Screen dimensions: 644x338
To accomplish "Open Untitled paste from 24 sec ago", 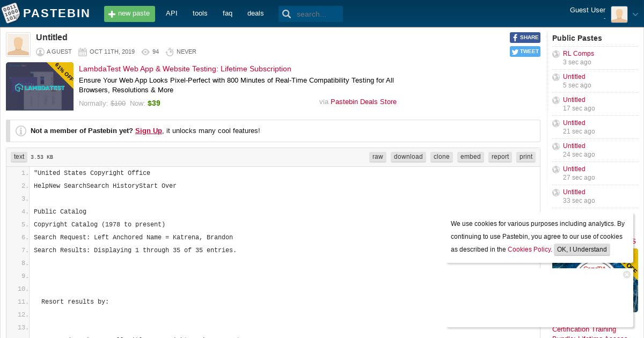I will coord(574,146).
